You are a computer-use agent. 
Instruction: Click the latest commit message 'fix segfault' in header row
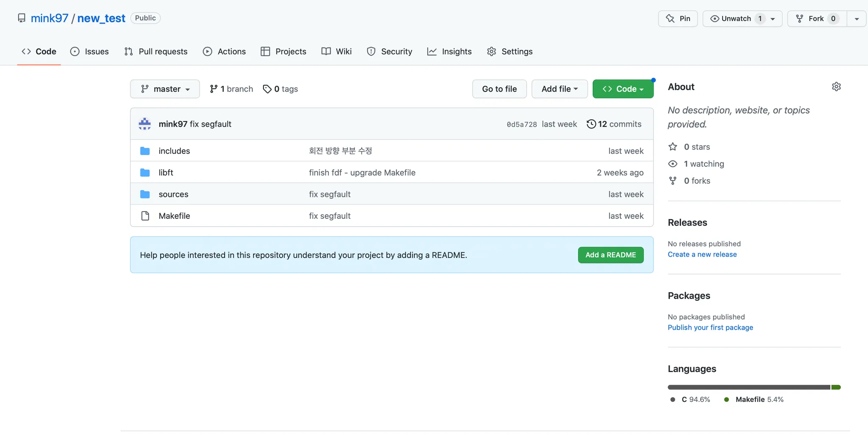pos(211,124)
